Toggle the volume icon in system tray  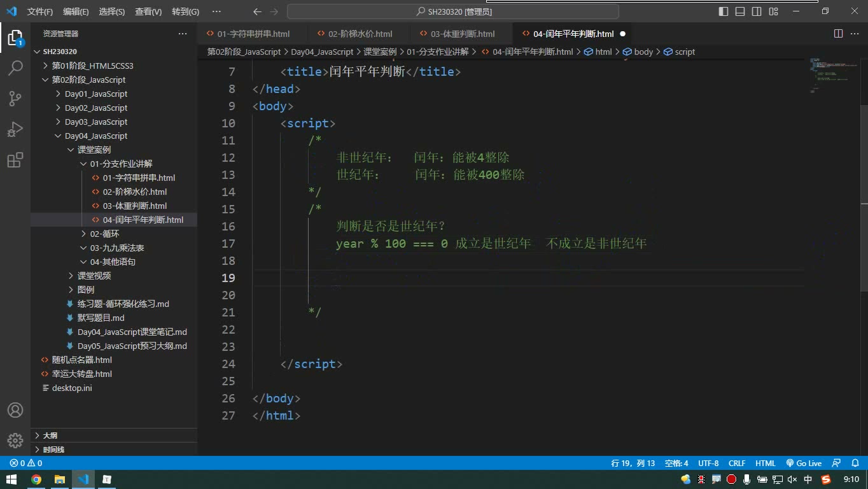pyautogui.click(x=792, y=479)
